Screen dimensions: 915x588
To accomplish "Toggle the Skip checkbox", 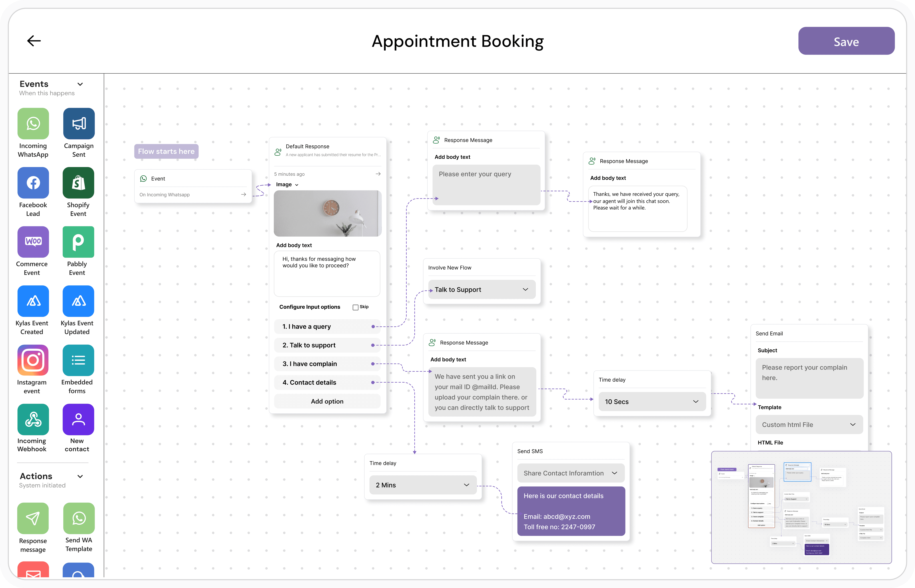I will (355, 307).
